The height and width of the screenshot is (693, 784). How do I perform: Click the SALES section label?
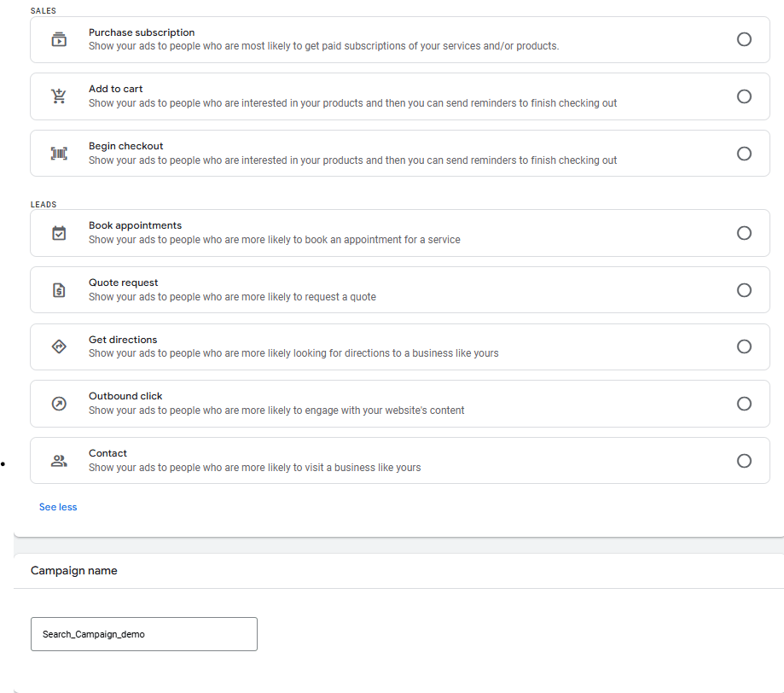click(43, 10)
